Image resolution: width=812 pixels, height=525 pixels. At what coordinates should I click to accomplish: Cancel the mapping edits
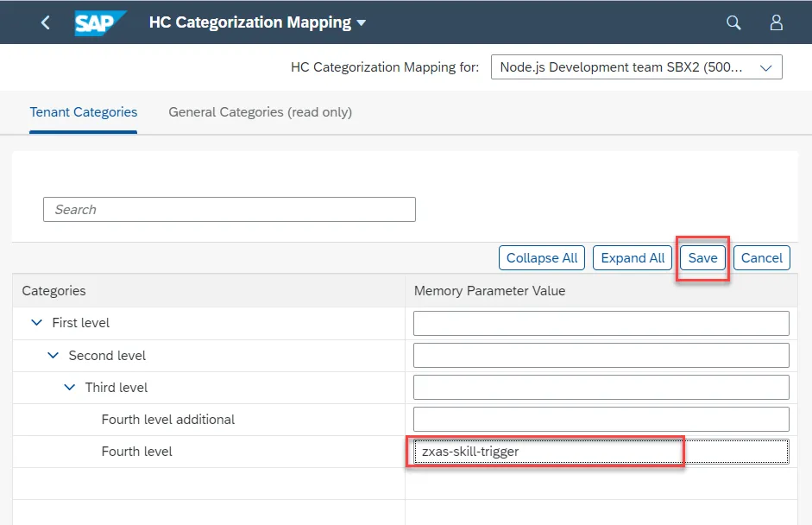pos(762,257)
